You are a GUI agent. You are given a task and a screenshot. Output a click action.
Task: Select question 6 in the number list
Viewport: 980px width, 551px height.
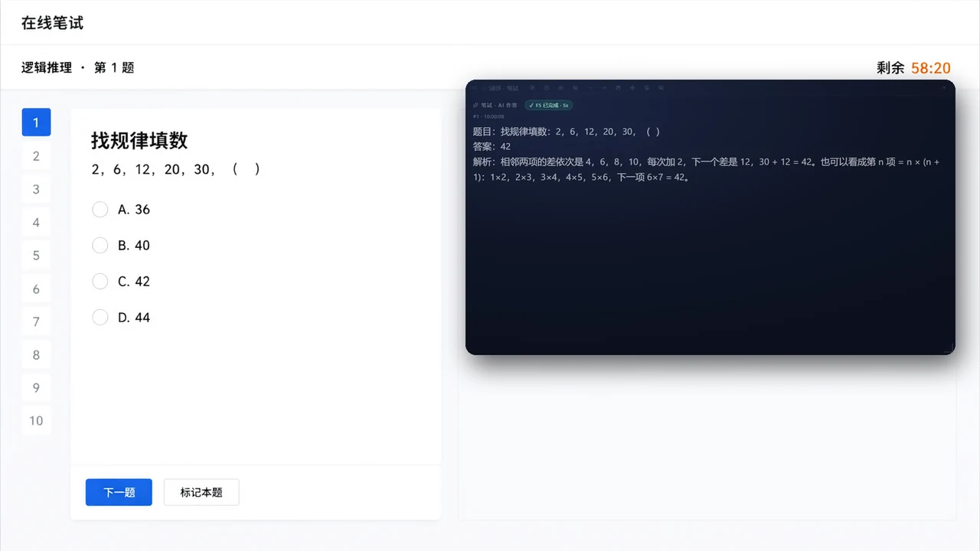[36, 289]
